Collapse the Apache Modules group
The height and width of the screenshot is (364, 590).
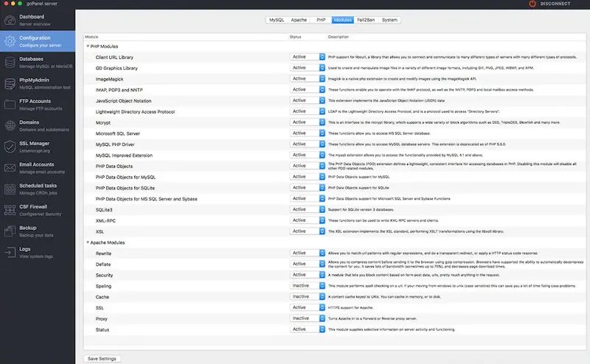(x=88, y=242)
